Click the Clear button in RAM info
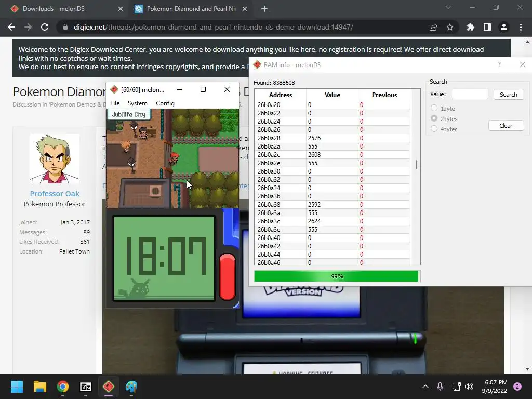The width and height of the screenshot is (532, 399). (506, 126)
